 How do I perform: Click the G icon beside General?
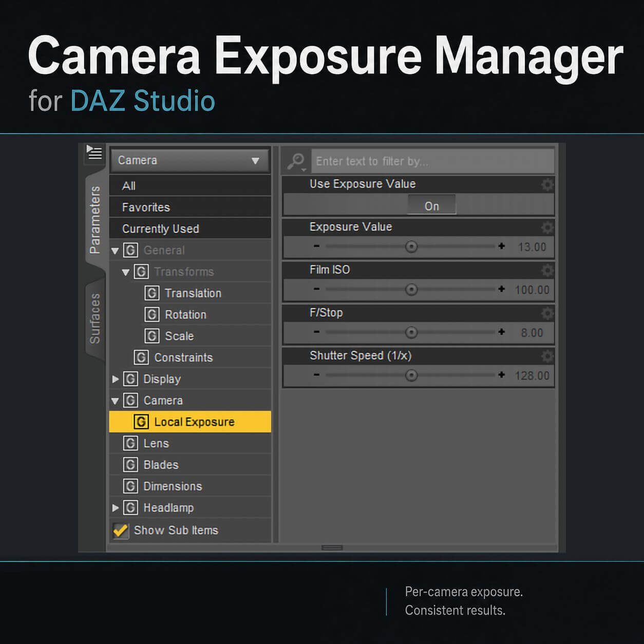[x=131, y=250]
